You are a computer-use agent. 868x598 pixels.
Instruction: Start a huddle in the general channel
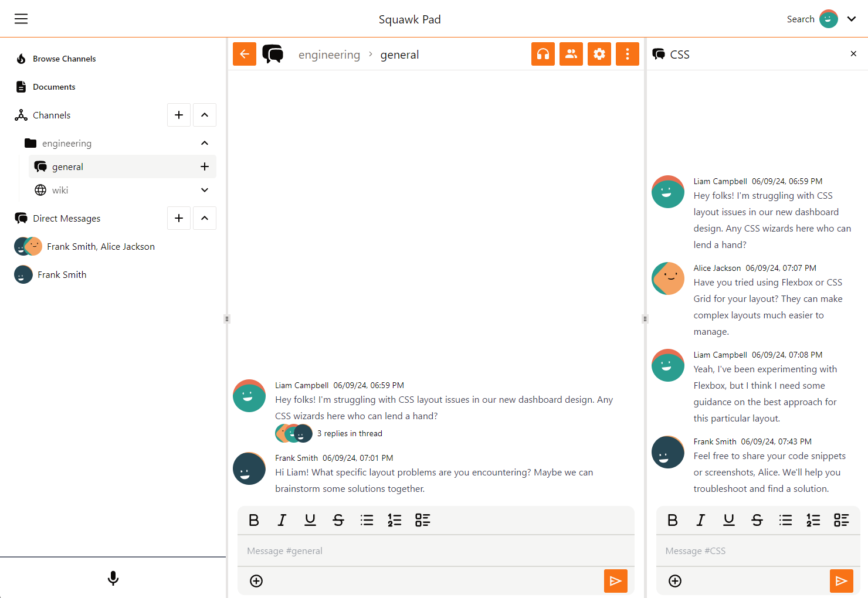(x=542, y=53)
